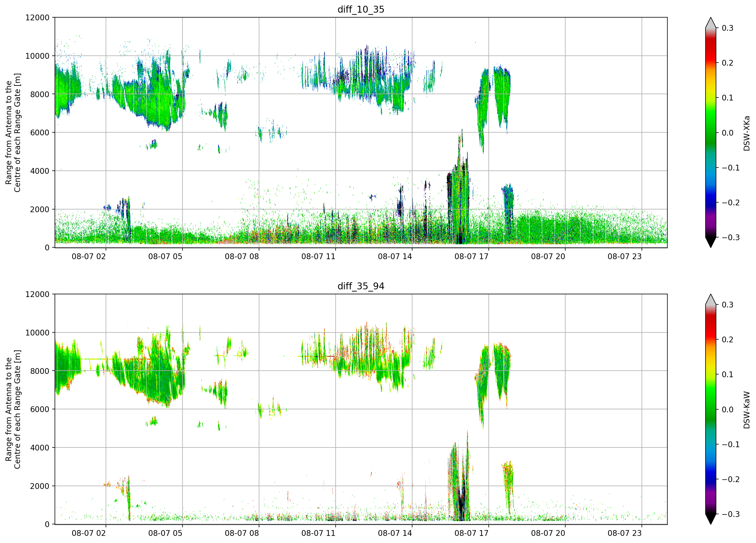
Task: Click '08-07 17' under diff_10_35 plot
Action: [x=471, y=256]
